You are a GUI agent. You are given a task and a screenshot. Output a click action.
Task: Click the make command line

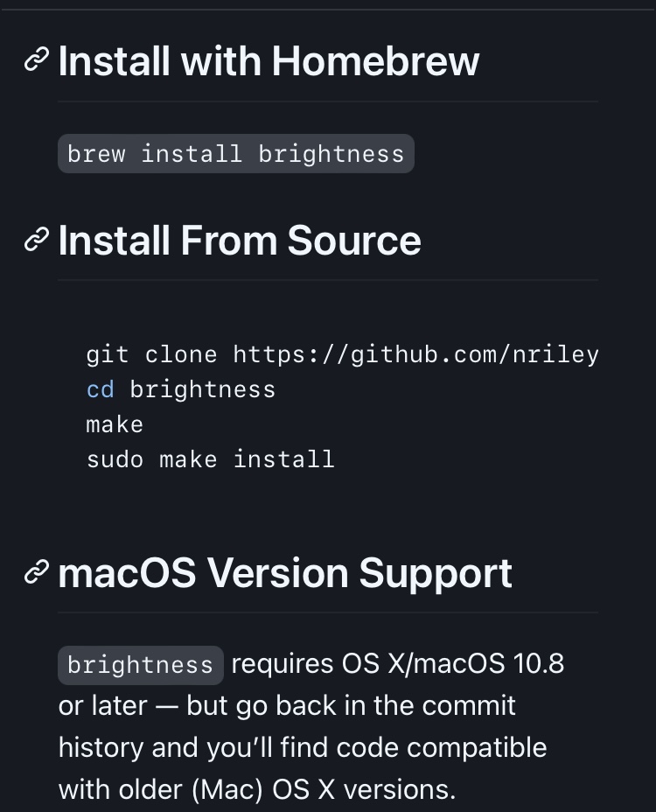point(115,424)
